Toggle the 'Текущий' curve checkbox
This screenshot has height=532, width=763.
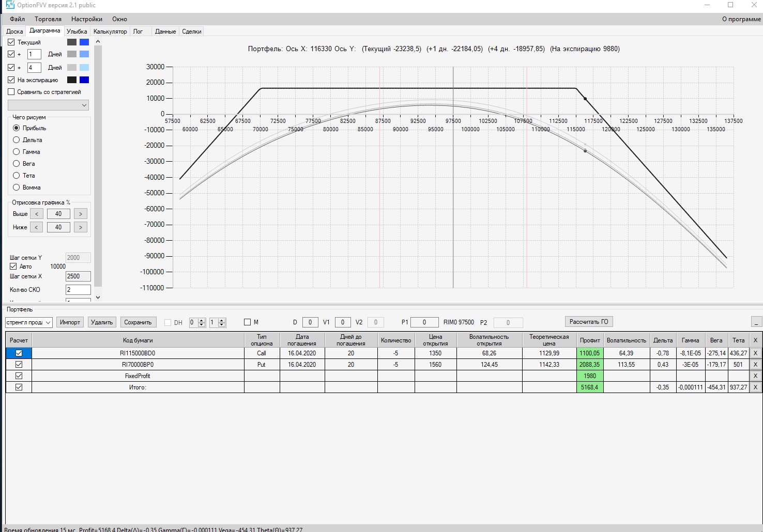11,42
